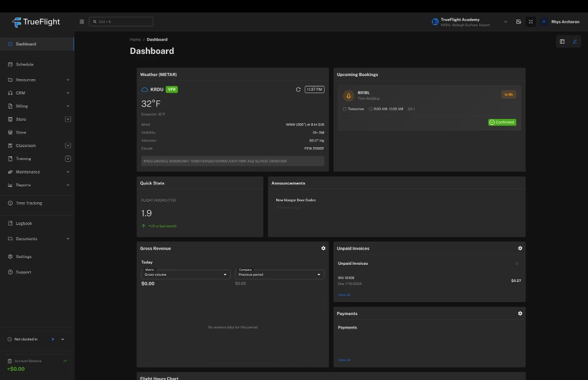Refresh the METAR weather data

(x=298, y=89)
